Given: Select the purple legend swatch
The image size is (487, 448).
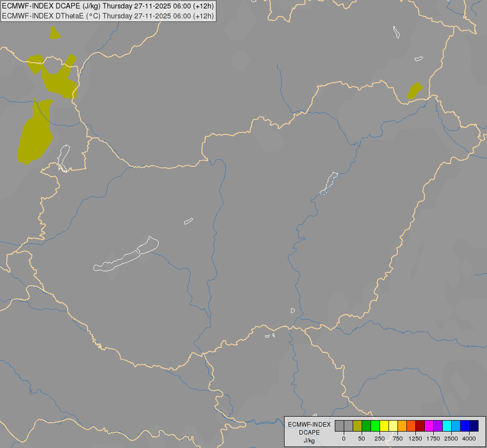Looking at the screenshot, I should 438,426.
